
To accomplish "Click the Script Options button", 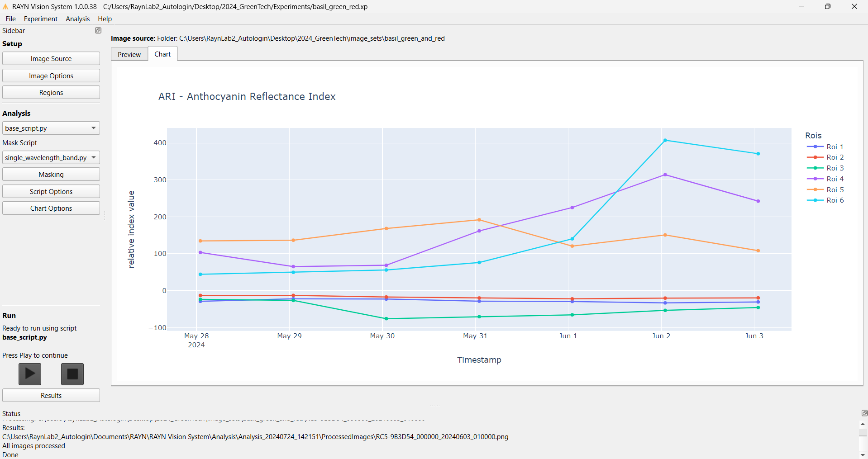I will (51, 191).
